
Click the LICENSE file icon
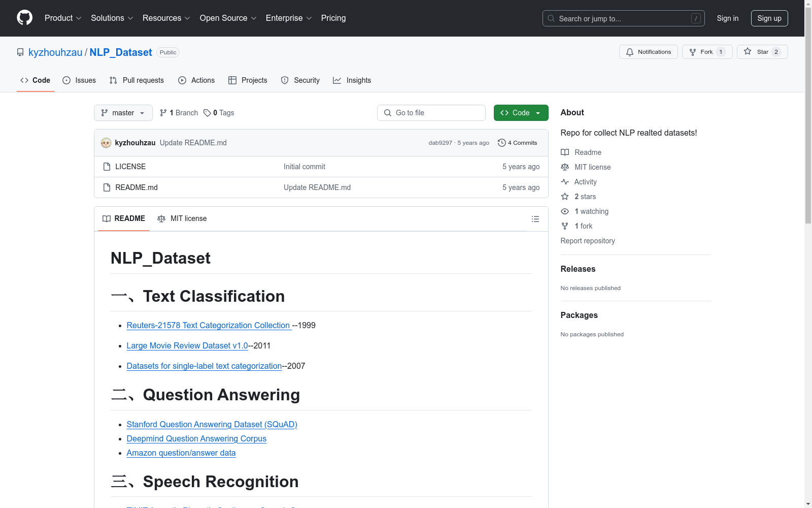pyautogui.click(x=107, y=167)
